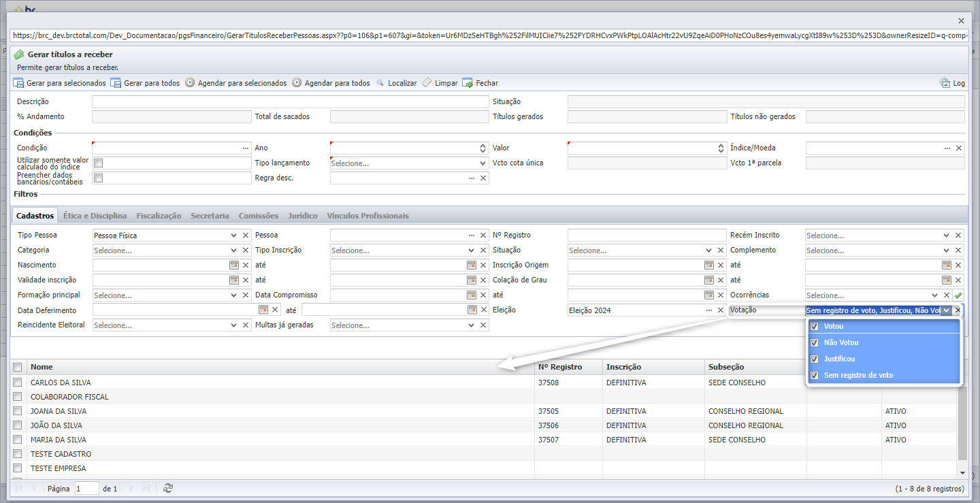Screen dimensions: 980x503
Task: Click the Fechar toolbar button
Action: (480, 83)
